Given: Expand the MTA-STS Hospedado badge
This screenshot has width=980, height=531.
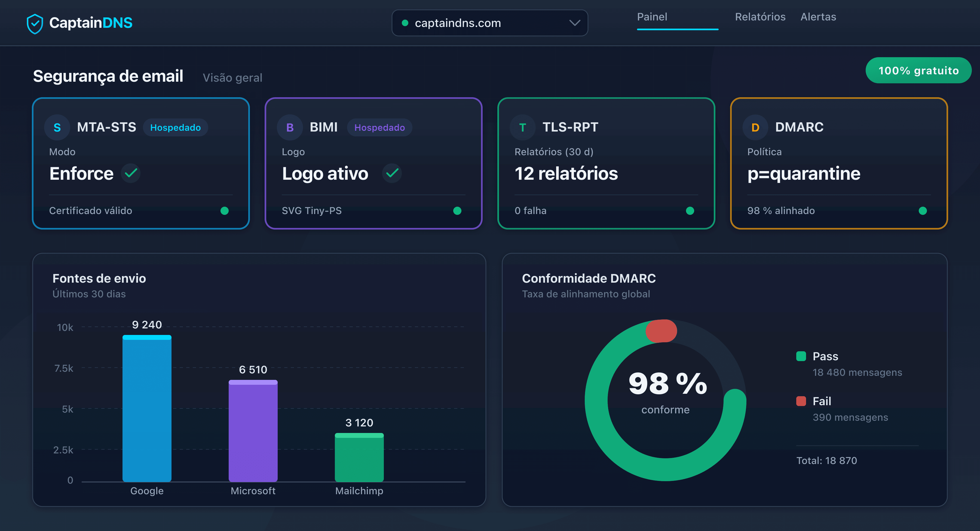Looking at the screenshot, I should (x=175, y=127).
